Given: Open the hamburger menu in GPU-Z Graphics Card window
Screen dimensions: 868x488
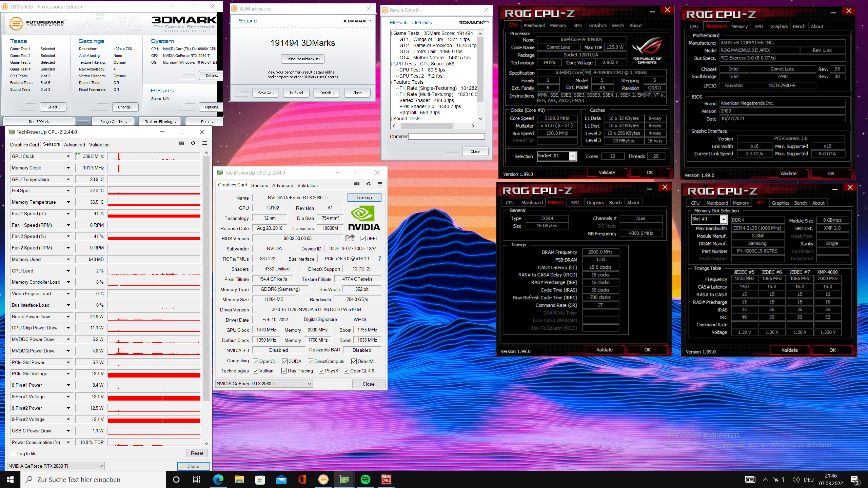Looking at the screenshot, I should tap(380, 184).
